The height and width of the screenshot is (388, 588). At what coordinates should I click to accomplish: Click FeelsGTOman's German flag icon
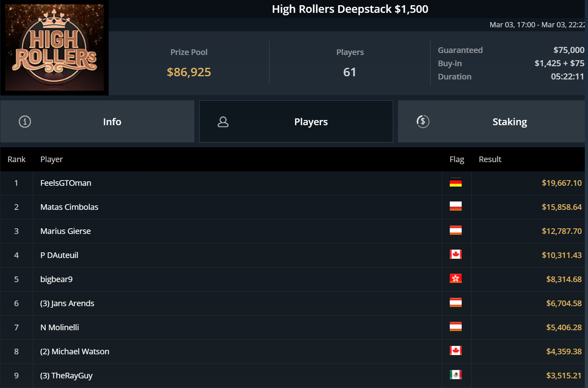(x=455, y=183)
